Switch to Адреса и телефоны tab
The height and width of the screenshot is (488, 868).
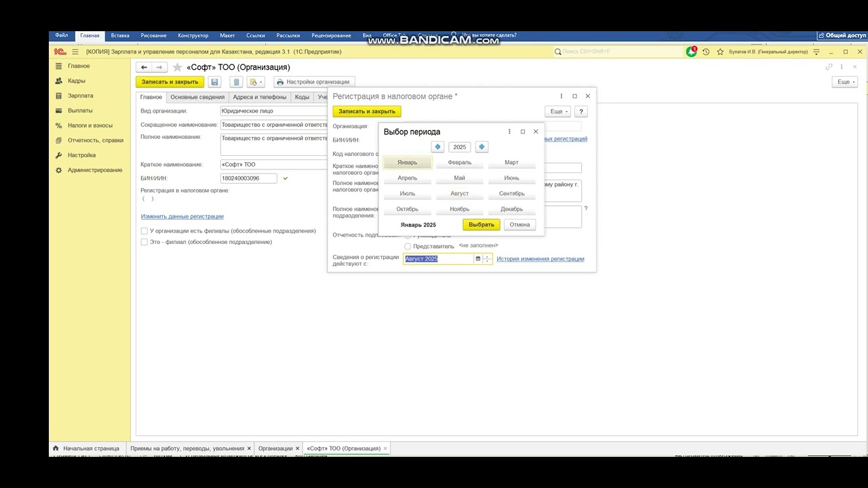click(260, 97)
